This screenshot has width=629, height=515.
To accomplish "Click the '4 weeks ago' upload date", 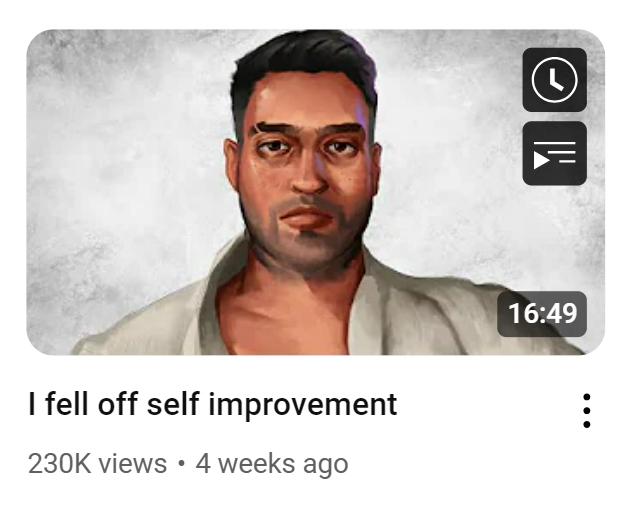I will (x=272, y=464).
